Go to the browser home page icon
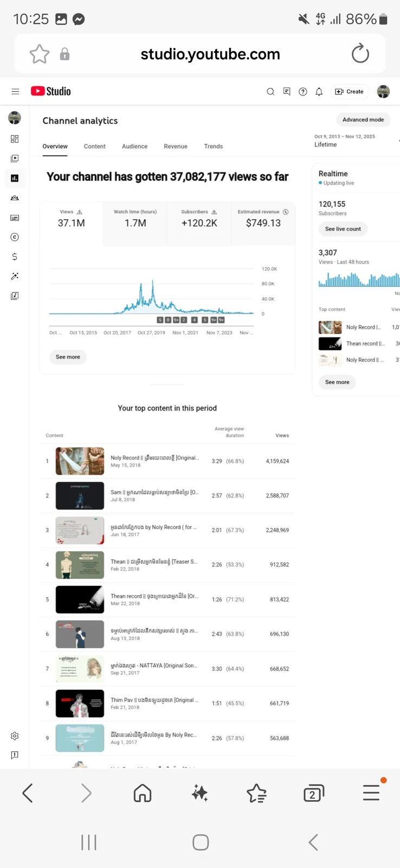The height and width of the screenshot is (868, 400). [x=143, y=793]
